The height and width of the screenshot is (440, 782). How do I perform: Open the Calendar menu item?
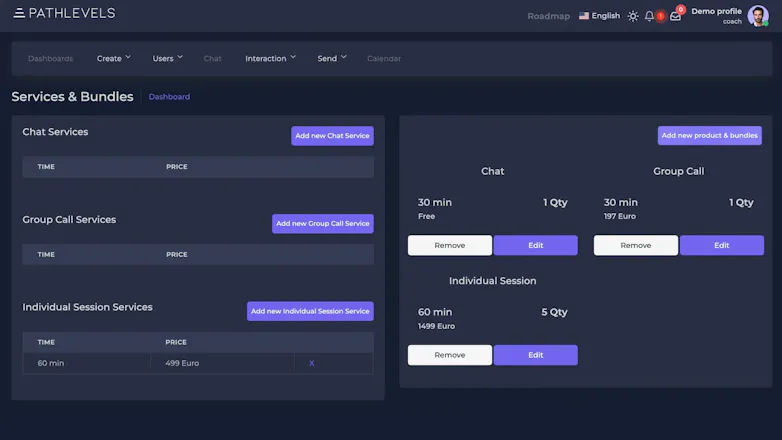384,58
